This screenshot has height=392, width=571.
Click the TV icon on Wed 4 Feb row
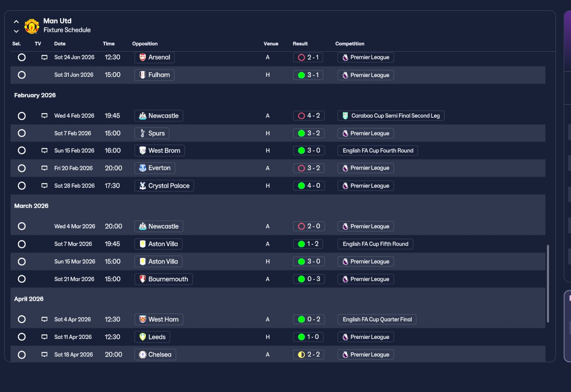(44, 116)
